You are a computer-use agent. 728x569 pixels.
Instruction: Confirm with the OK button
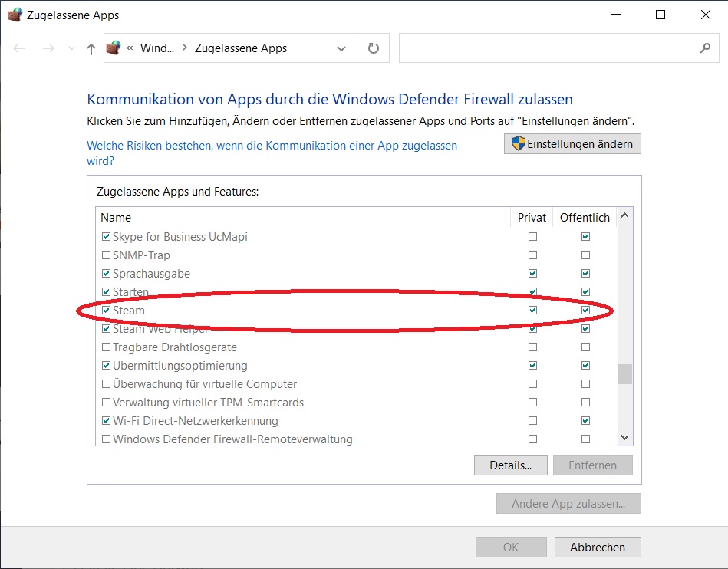511,548
